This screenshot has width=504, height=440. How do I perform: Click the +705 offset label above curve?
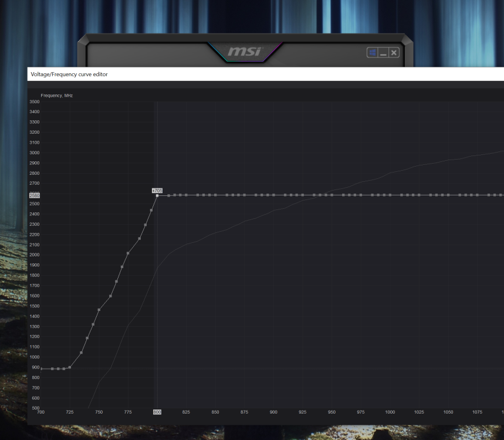[x=157, y=191]
